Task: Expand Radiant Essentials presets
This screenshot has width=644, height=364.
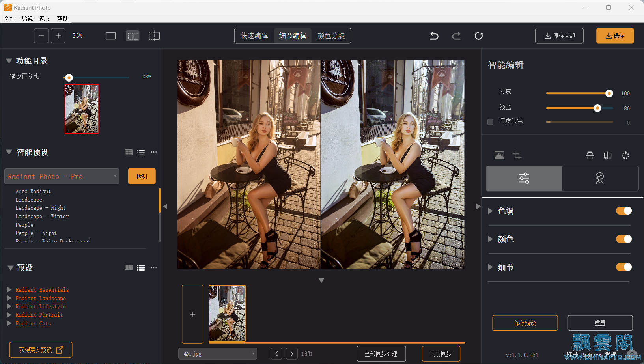Action: pyautogui.click(x=9, y=289)
